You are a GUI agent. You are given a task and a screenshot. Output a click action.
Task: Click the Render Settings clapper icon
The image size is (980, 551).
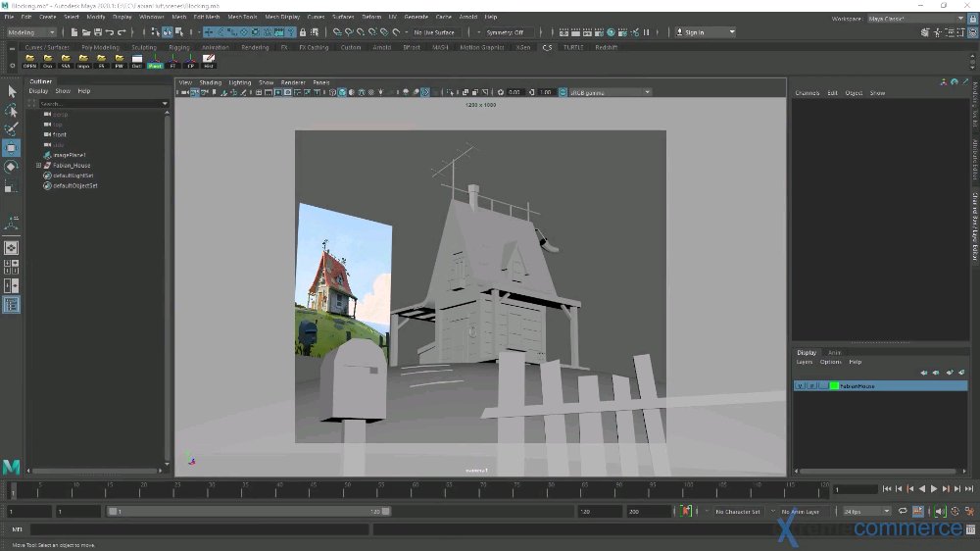pyautogui.click(x=600, y=32)
